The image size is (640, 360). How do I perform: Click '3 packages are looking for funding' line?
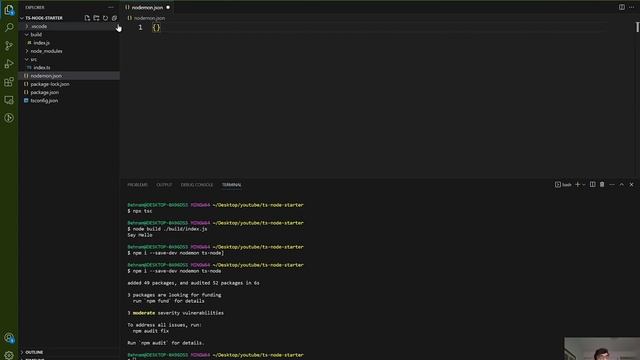tap(174, 295)
